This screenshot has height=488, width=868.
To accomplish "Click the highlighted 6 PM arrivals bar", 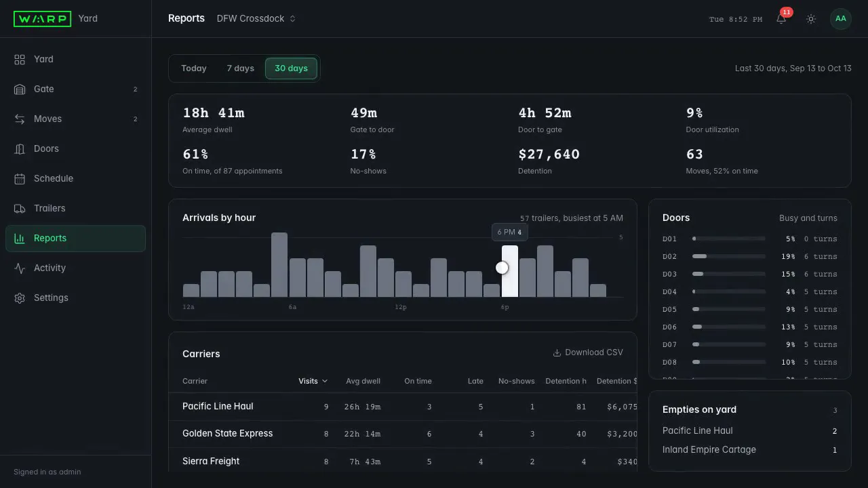I will (x=510, y=271).
